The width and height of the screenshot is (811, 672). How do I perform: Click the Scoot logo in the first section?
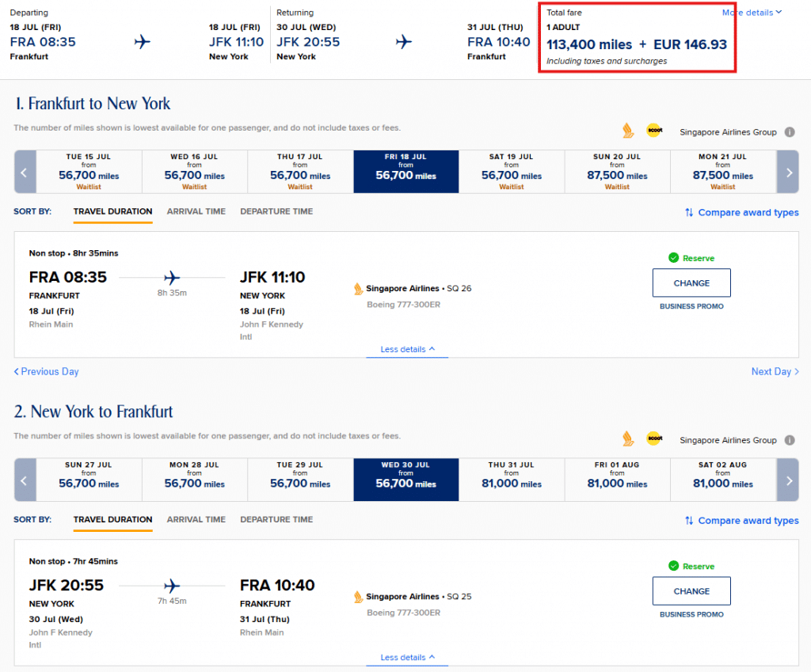pyautogui.click(x=653, y=131)
